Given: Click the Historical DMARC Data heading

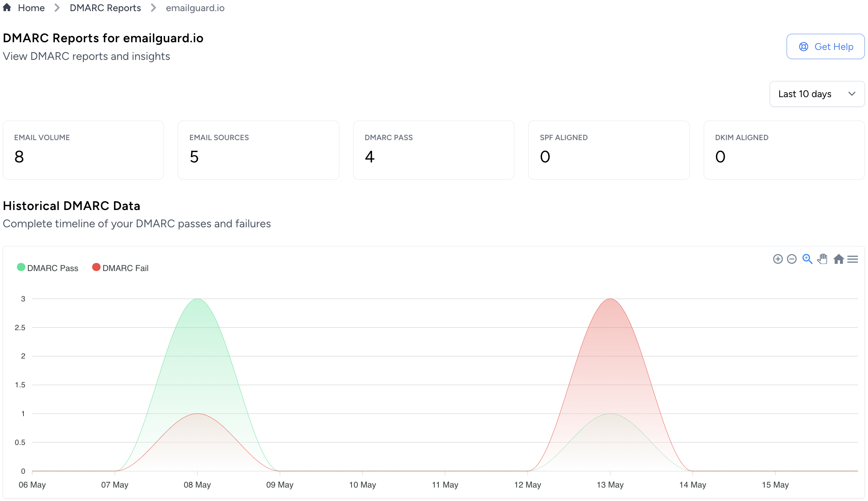Looking at the screenshot, I should pos(71,206).
